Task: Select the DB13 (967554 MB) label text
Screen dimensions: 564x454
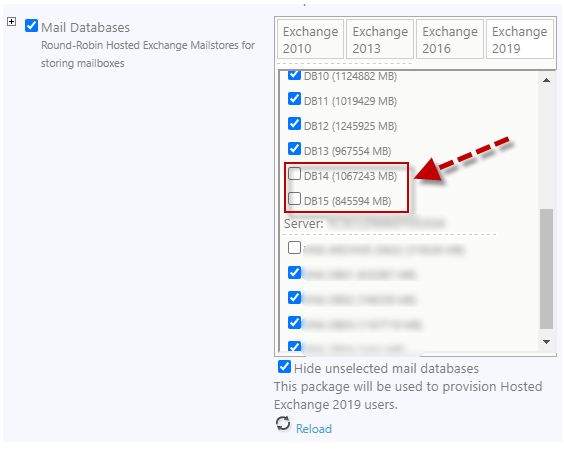Action: [347, 151]
